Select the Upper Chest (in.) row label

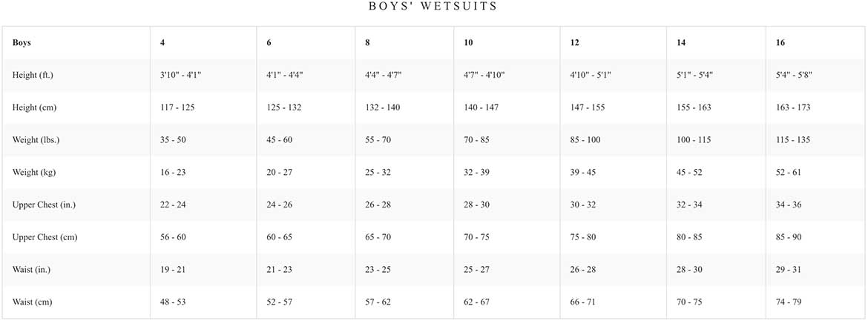pos(44,205)
